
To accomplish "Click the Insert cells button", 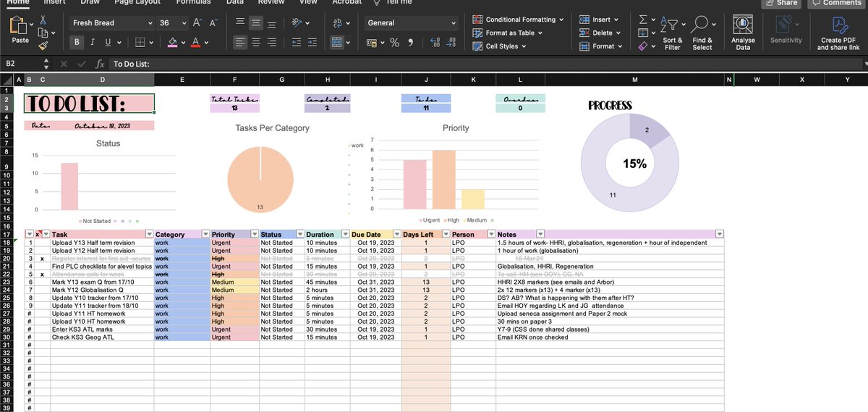I will pyautogui.click(x=600, y=20).
